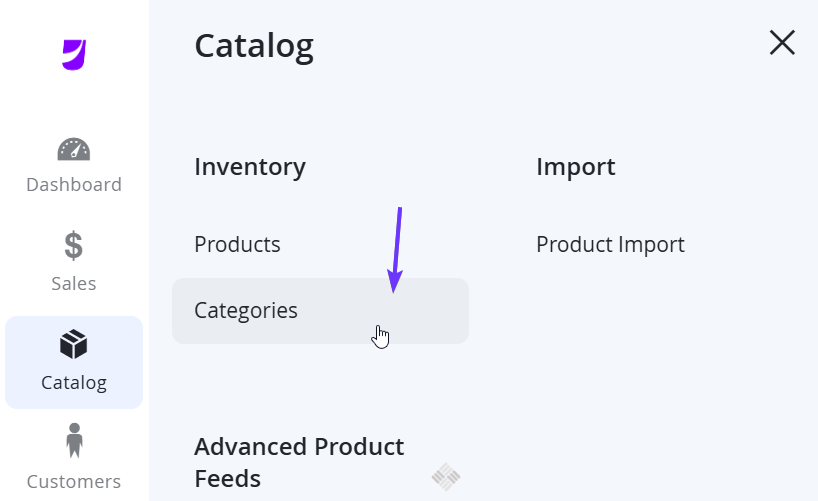Select the Dashboard label in sidebar
818x501 pixels.
(x=74, y=185)
